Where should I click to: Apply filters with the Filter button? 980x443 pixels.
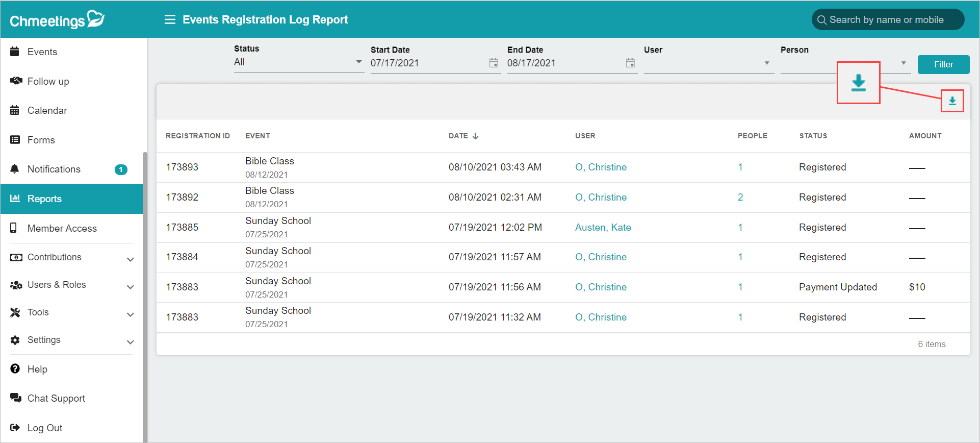click(x=943, y=64)
